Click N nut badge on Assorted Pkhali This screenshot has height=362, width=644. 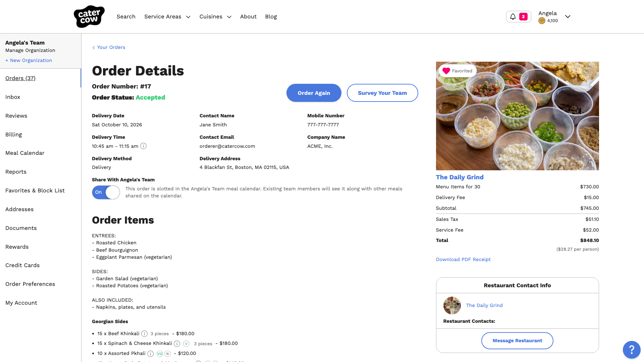click(168, 354)
